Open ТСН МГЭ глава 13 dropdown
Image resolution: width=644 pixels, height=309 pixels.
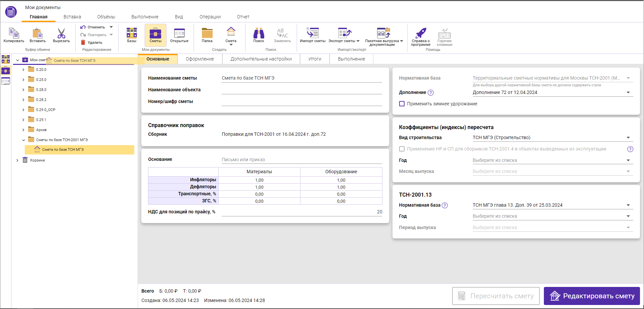click(x=553, y=205)
